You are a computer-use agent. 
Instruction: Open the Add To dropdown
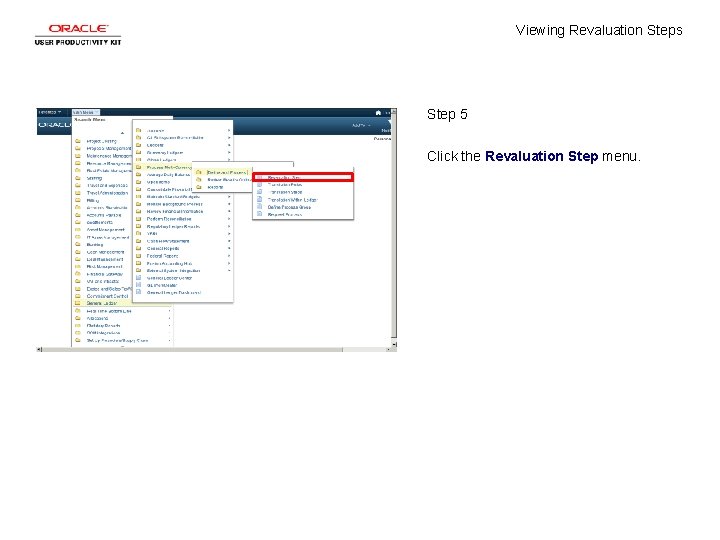click(x=361, y=125)
